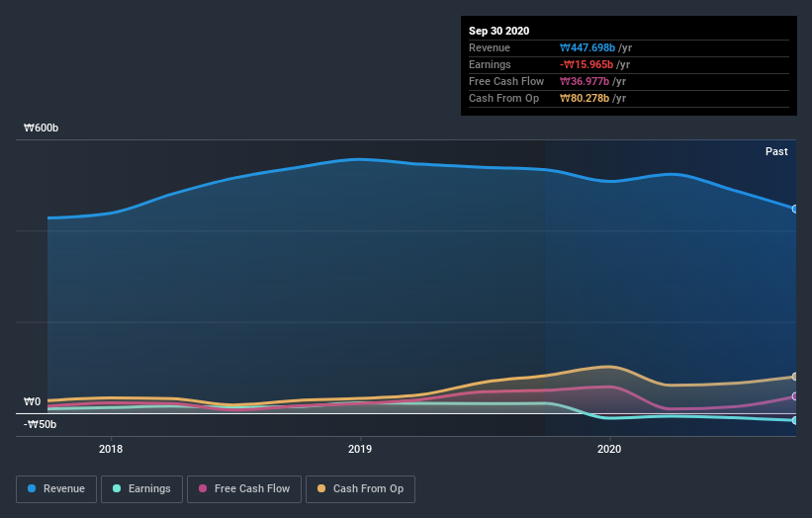Click the 2020 x-axis label
This screenshot has width=812, height=518.
click(609, 449)
